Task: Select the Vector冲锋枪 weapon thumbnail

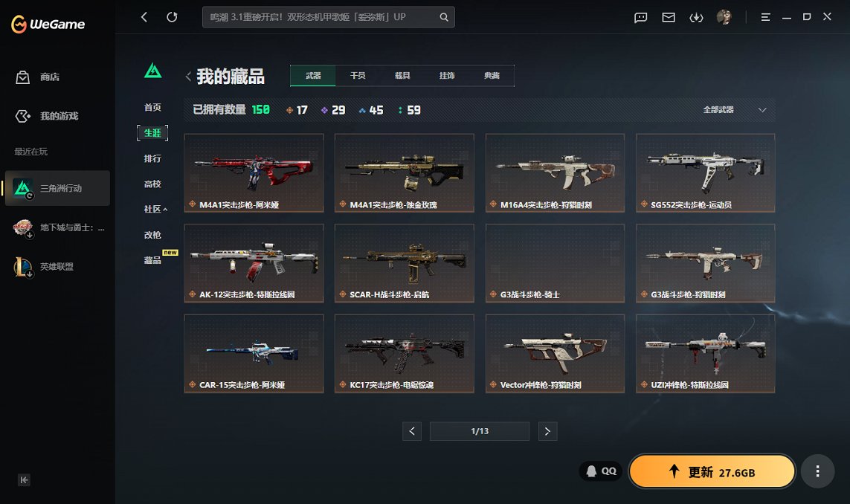Action: coord(555,353)
